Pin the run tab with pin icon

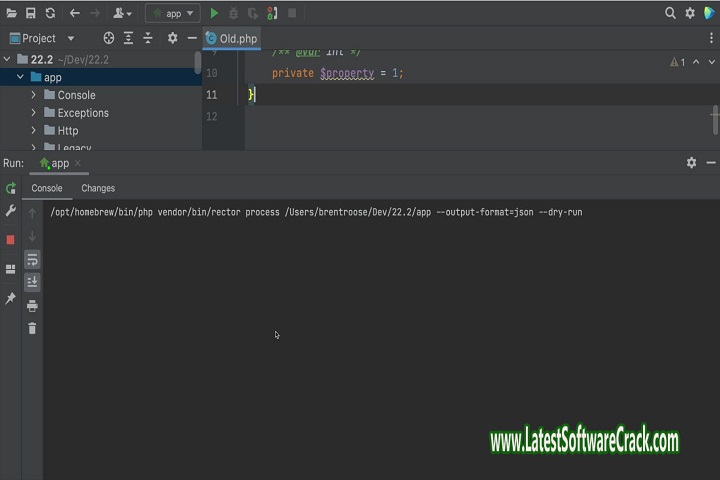point(11,299)
